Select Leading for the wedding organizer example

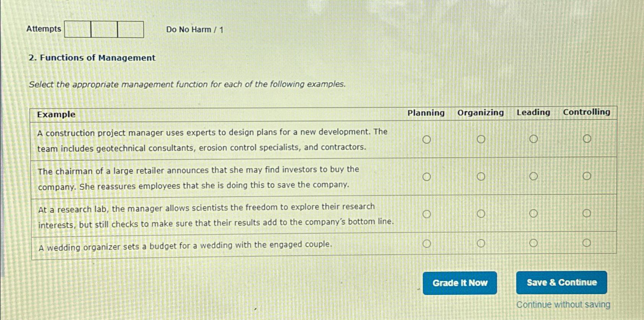click(x=534, y=242)
